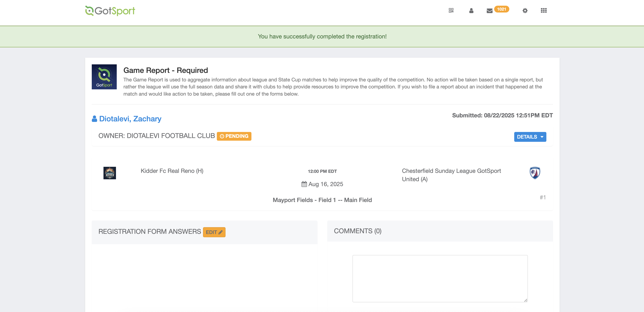Click the GotSport Game Report logo thumbnail
Viewport: 644px width, 312px height.
click(x=104, y=77)
